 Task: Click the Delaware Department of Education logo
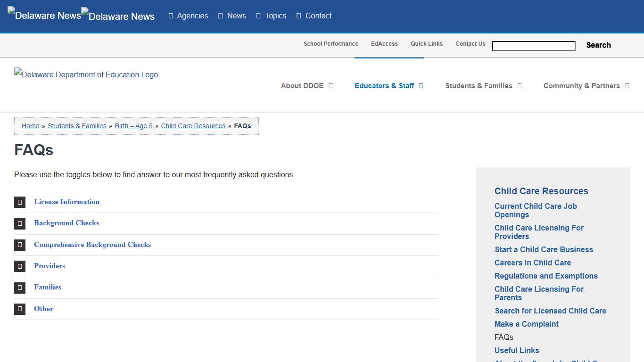pos(86,74)
